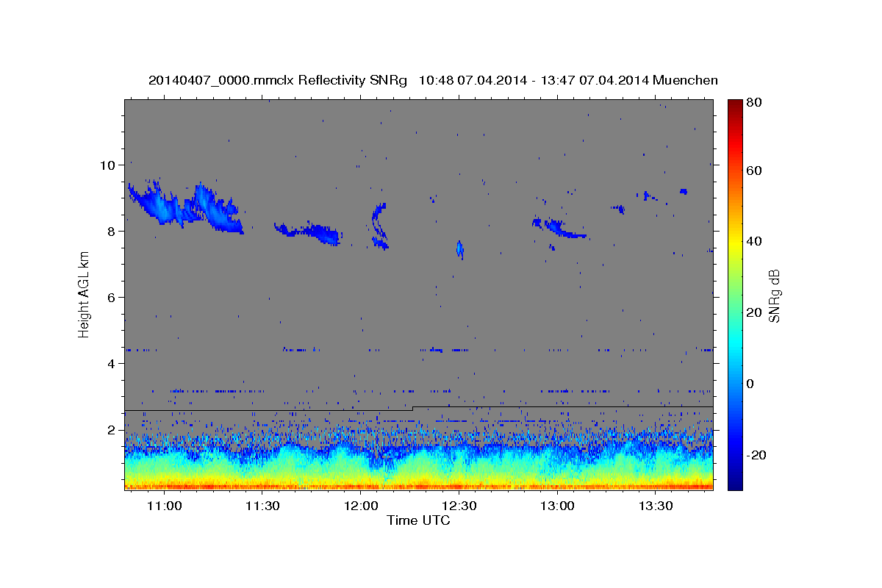Screen dimensions: 882x588
Task: Click the 13:00 time tick label
Action: coord(557,506)
